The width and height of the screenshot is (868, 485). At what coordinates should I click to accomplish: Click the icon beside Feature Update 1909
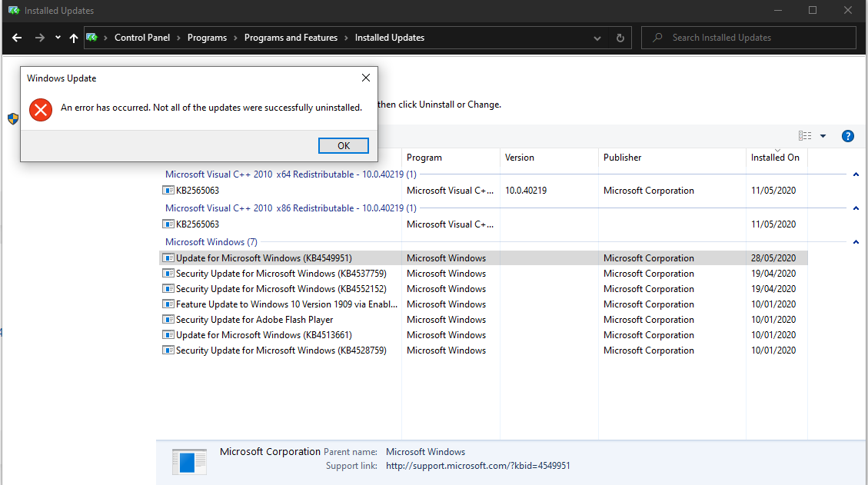(168, 304)
